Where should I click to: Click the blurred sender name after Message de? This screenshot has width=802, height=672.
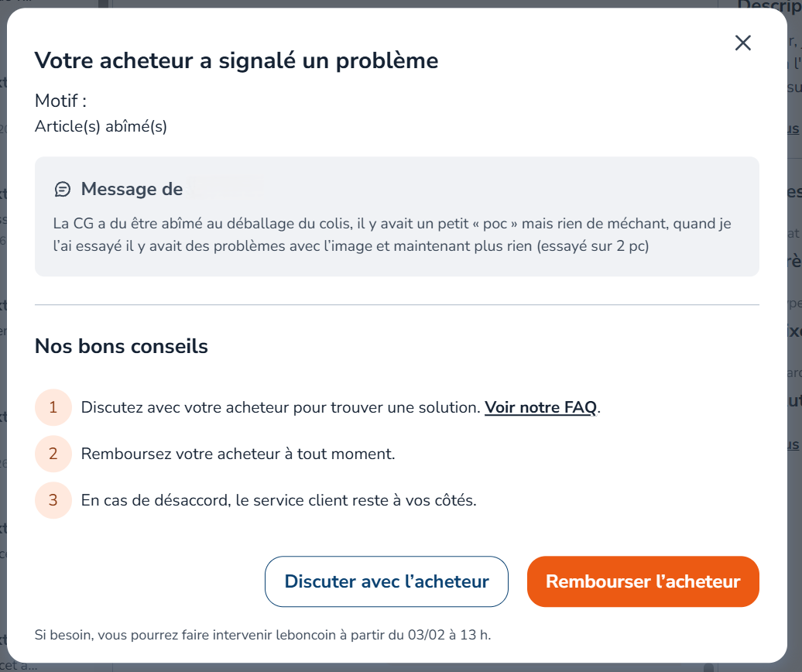coord(224,188)
